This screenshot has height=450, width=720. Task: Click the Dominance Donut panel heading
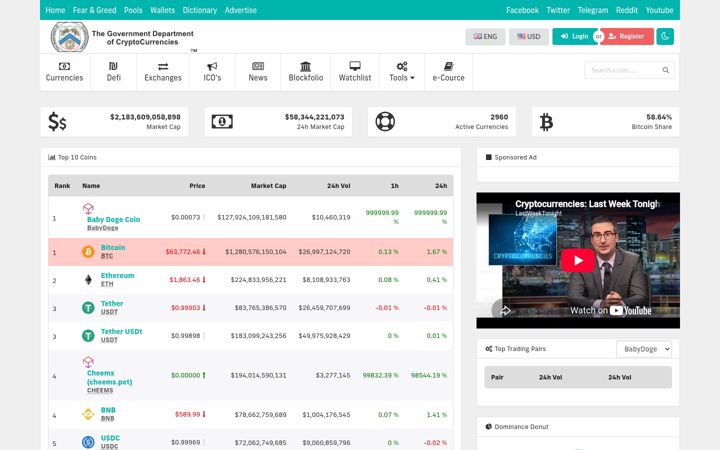tap(521, 427)
